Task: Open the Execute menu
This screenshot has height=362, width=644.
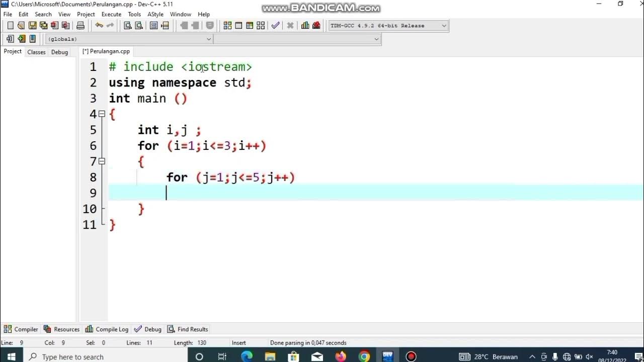Action: click(x=111, y=14)
